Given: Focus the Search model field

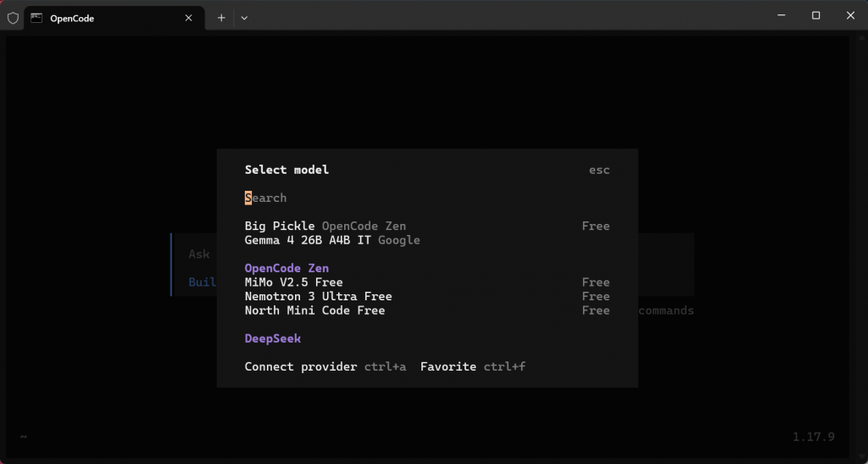Looking at the screenshot, I should (x=427, y=198).
